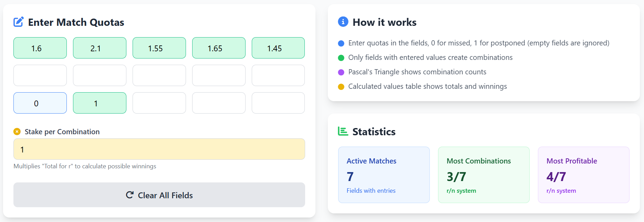Click the edit pencil icon beside Enter Match Quotas
The height and width of the screenshot is (222, 644).
coord(19,22)
